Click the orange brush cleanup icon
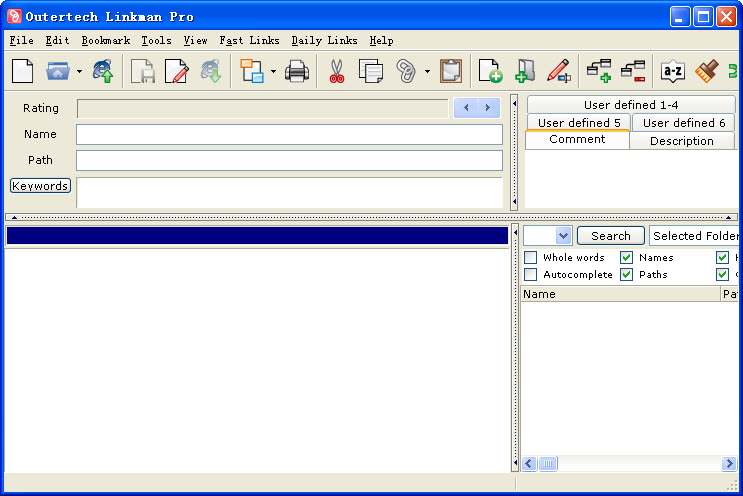The image size is (743, 496). click(707, 72)
